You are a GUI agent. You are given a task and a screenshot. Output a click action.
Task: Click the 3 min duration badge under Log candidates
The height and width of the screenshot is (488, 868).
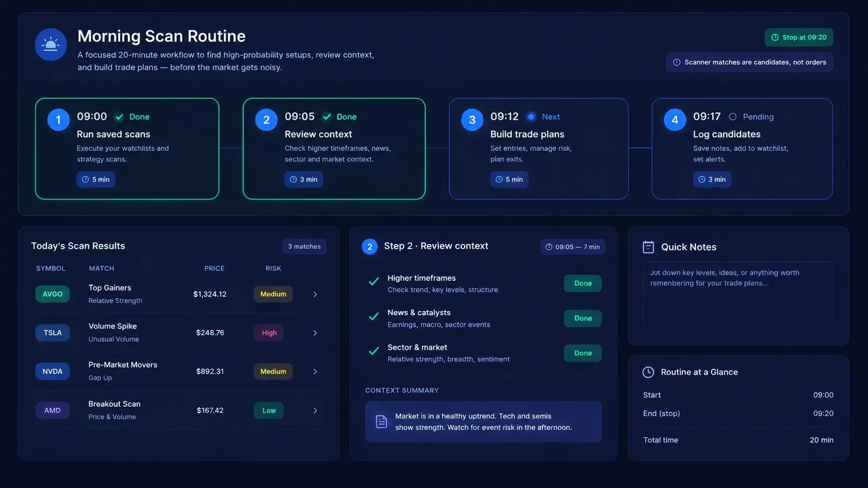click(712, 179)
